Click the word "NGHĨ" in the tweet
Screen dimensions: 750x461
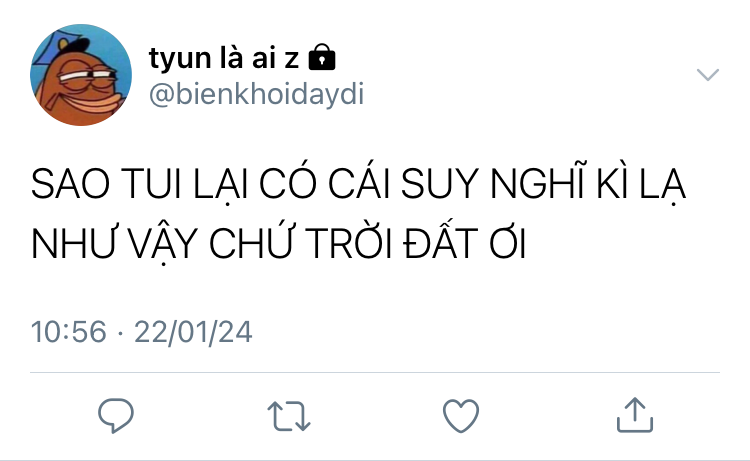point(538,182)
